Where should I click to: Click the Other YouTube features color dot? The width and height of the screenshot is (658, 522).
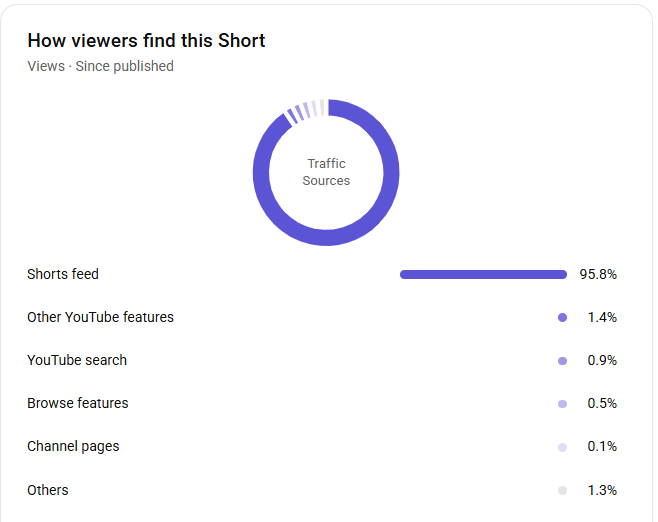(x=562, y=318)
